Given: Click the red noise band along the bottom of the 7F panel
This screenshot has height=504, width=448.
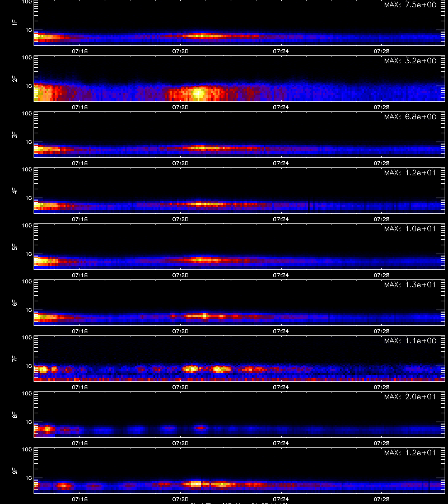Looking at the screenshot, I should (x=240, y=380).
